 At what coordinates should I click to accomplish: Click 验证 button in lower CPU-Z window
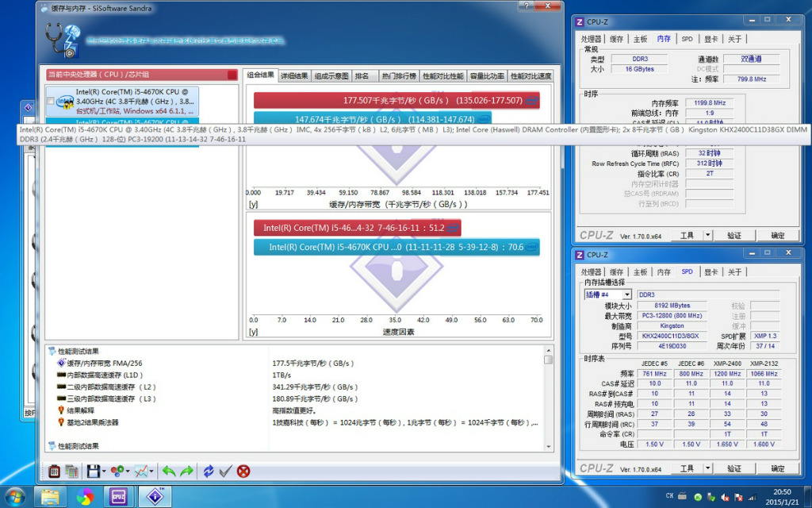(734, 468)
